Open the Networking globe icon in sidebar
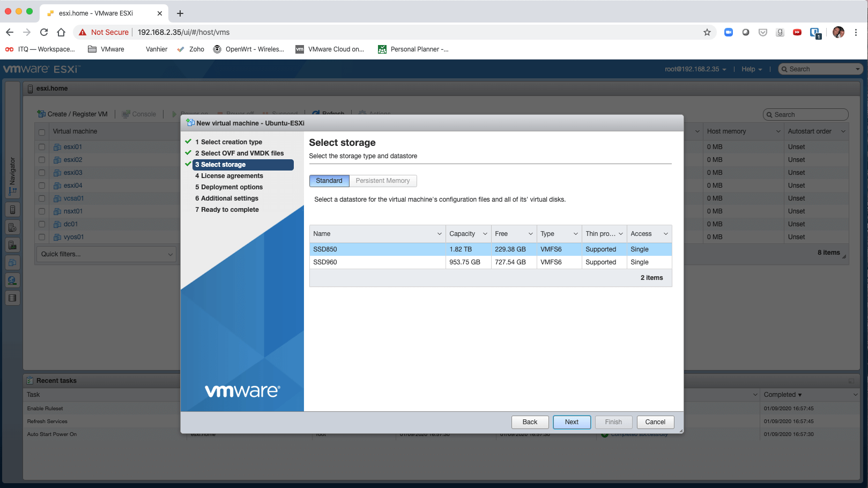 [12, 280]
